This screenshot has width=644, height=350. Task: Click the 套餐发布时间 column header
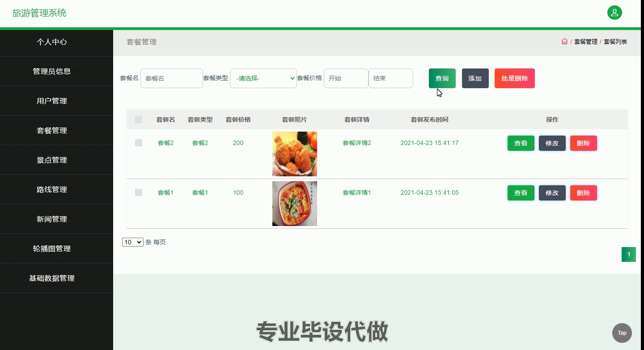429,120
